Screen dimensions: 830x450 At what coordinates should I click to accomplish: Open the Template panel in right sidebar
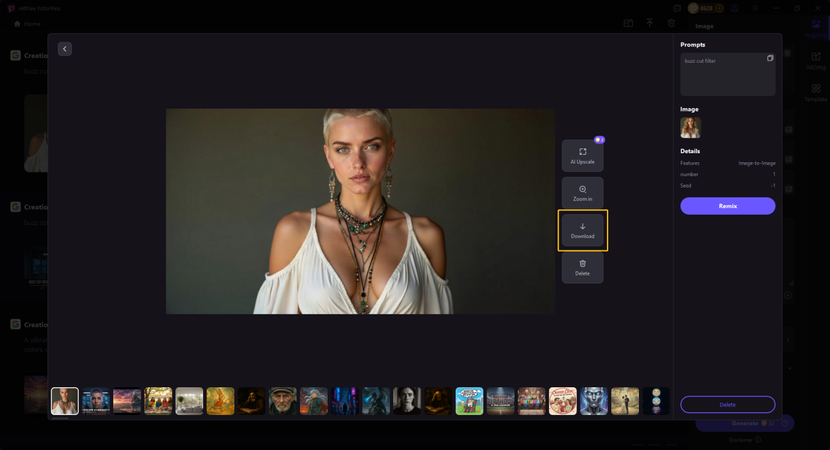pyautogui.click(x=816, y=93)
